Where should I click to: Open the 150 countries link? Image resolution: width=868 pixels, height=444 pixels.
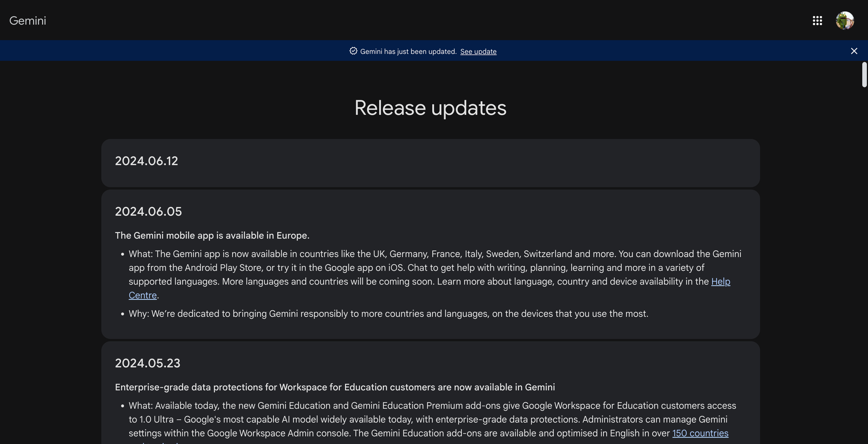pos(700,433)
